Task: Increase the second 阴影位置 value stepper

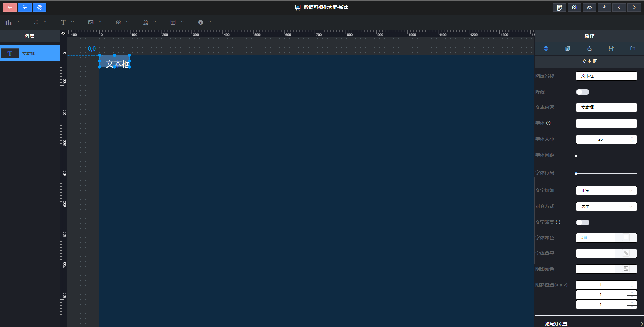Action: coord(632,293)
